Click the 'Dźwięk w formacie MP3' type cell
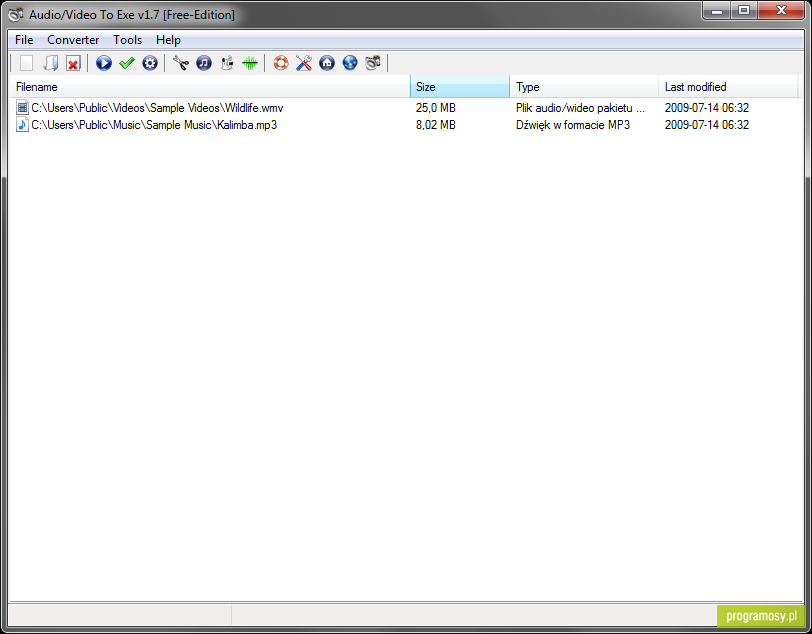Image resolution: width=812 pixels, height=634 pixels. click(573, 125)
